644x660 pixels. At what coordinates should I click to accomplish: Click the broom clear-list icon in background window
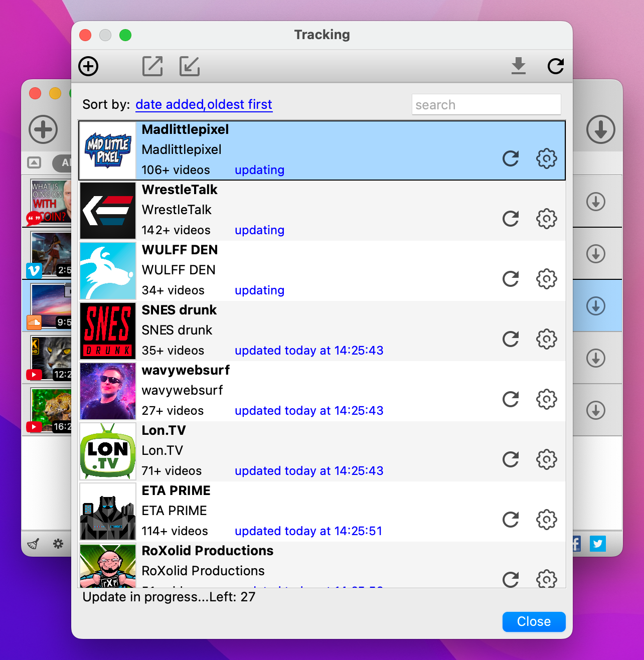tap(34, 544)
